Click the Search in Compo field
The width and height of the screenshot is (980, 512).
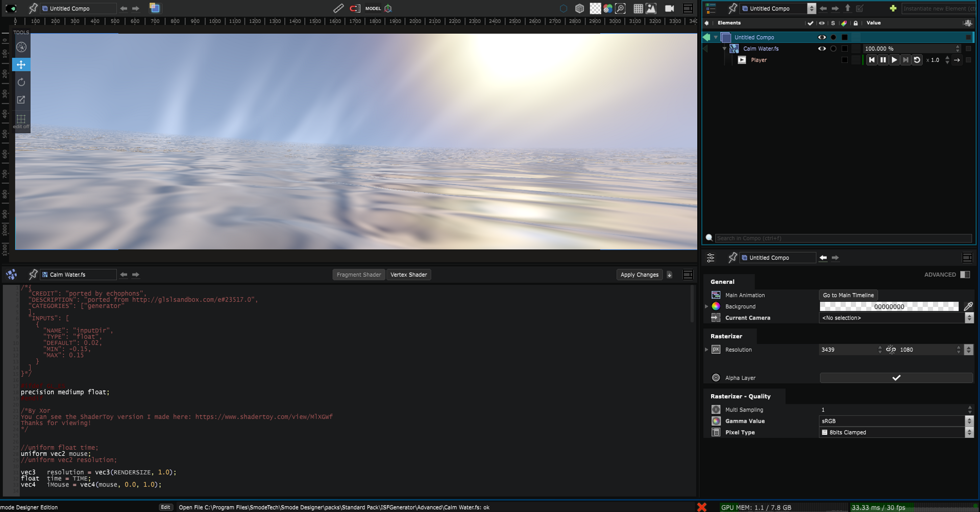(x=843, y=238)
